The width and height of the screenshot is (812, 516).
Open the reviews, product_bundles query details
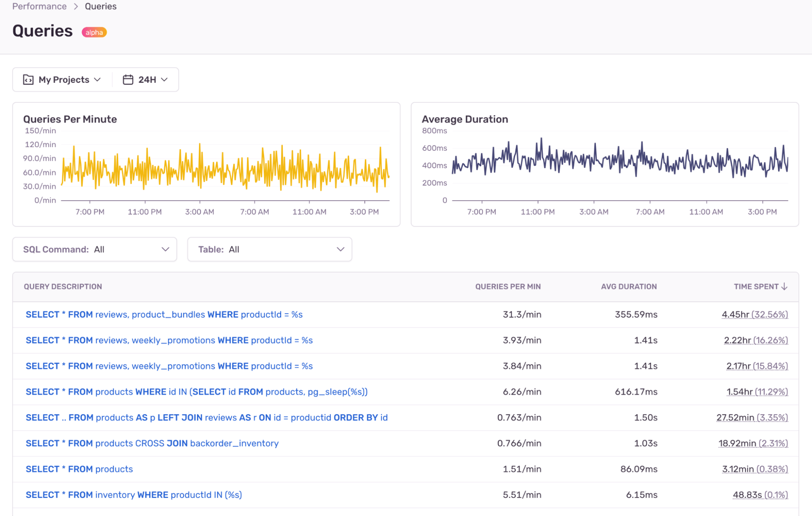(x=164, y=314)
